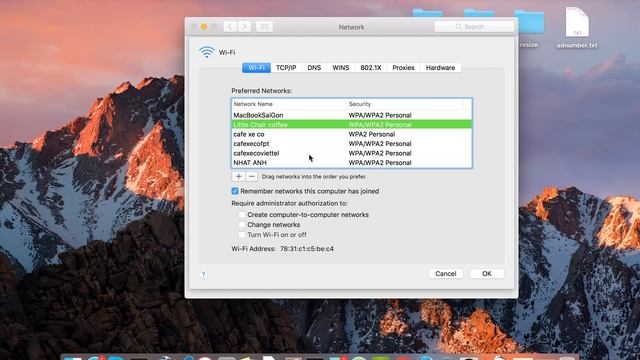
Task: Enable Change networks authorization checkbox
Action: pos(242,225)
